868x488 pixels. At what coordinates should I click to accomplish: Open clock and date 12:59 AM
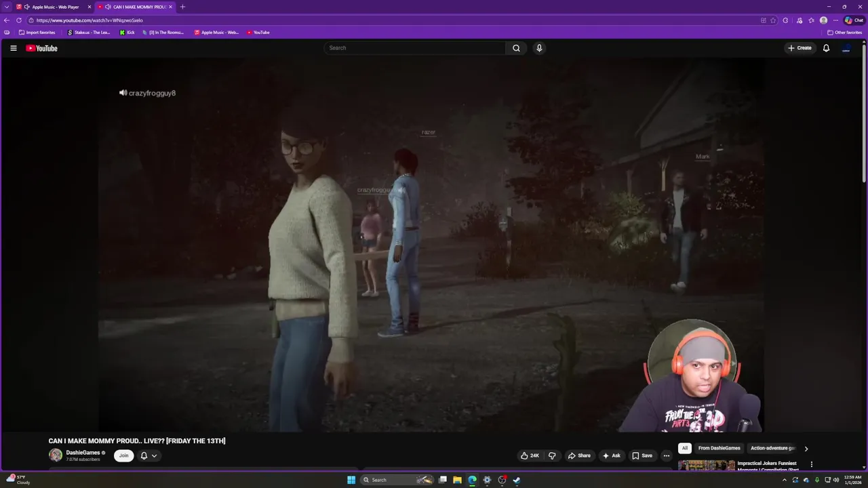click(x=852, y=480)
